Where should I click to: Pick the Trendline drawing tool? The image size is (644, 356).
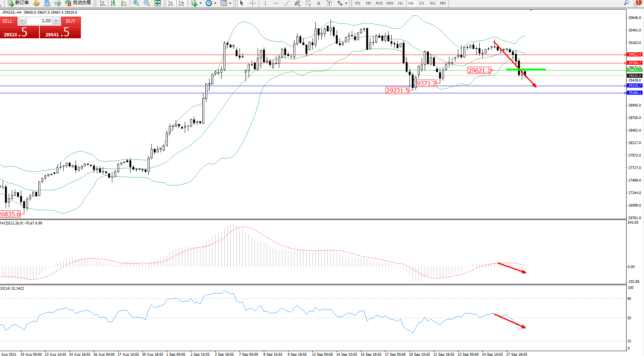coord(287,3)
